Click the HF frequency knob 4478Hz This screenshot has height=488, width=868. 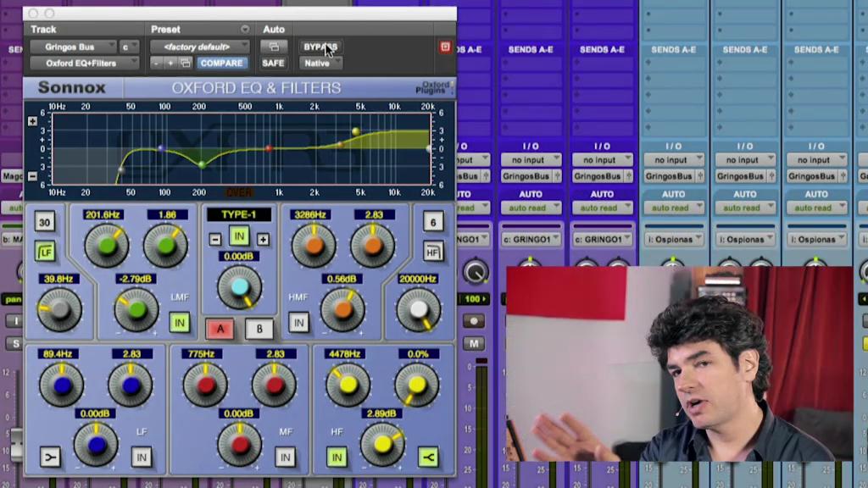tap(348, 385)
